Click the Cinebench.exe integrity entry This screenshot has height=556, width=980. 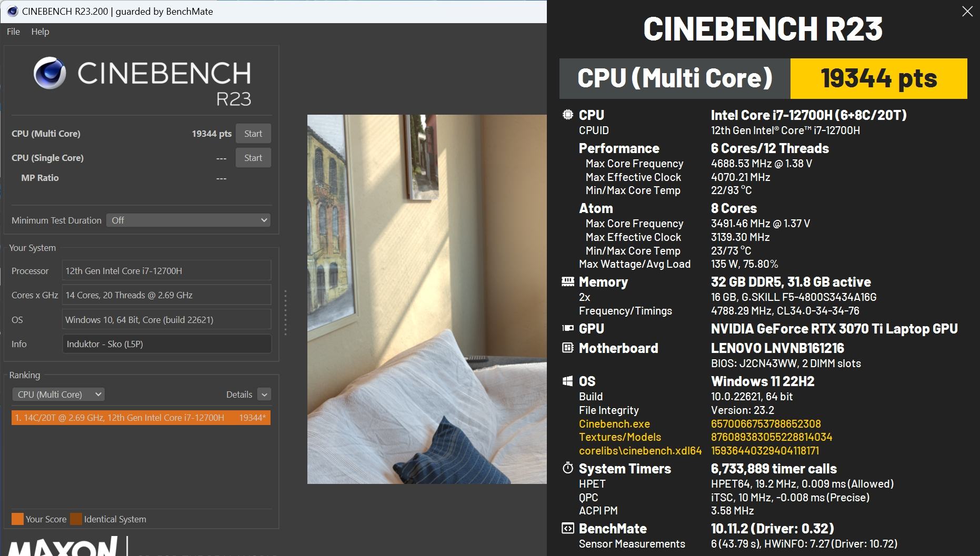click(x=614, y=424)
